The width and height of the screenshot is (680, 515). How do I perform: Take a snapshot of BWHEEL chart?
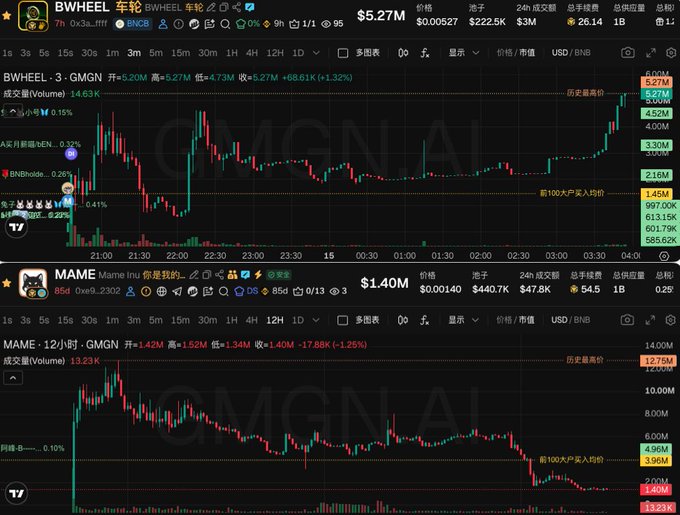click(x=628, y=53)
